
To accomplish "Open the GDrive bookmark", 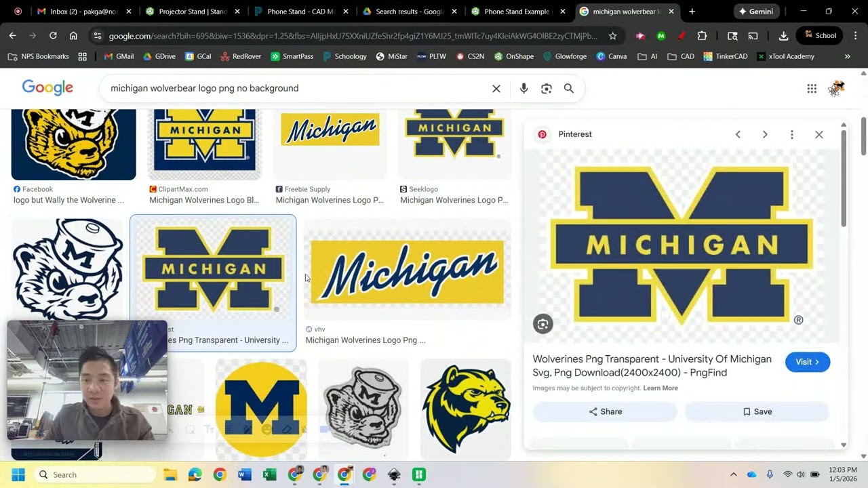I will click(x=159, y=56).
